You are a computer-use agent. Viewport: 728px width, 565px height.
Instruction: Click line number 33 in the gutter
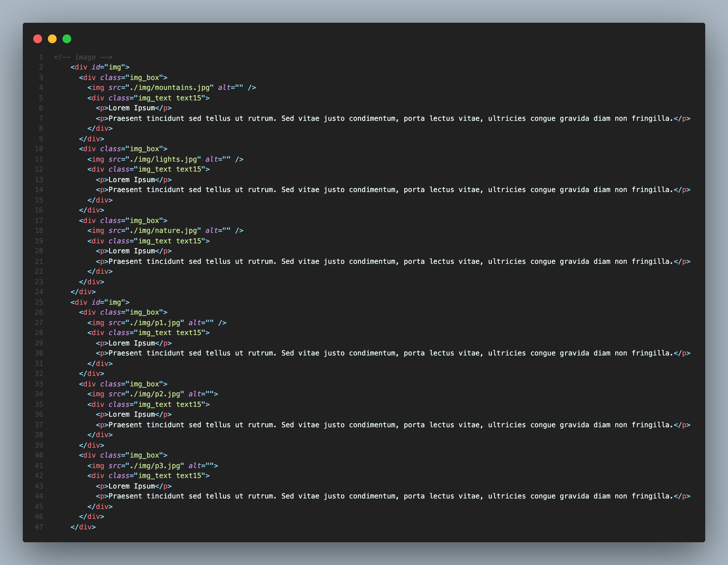(39, 384)
